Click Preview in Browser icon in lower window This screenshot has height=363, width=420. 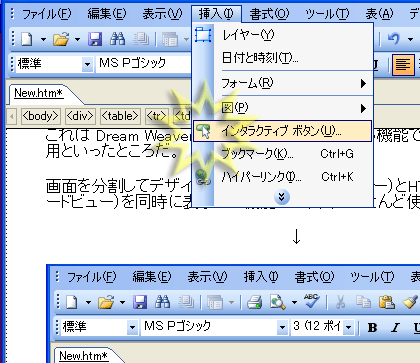(278, 302)
